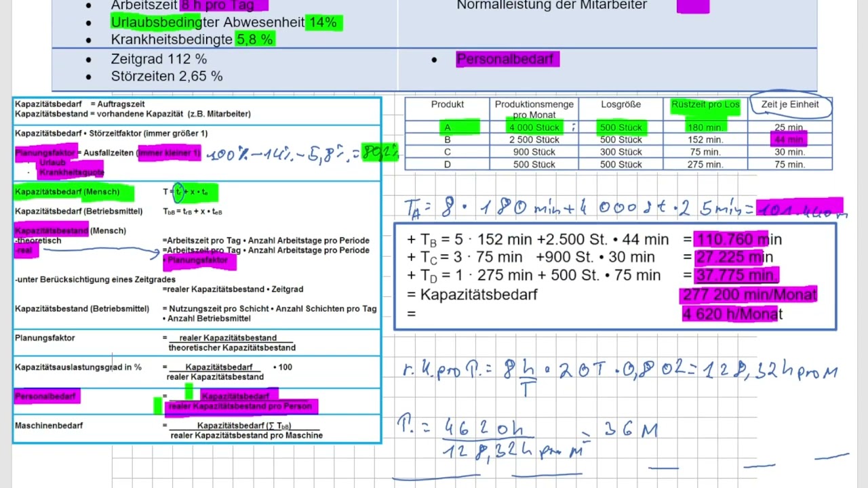Click the "Kapazitätsbedarf (Betriebsmittel)" label
Viewport: 868px width, 488px height.
pos(79,211)
